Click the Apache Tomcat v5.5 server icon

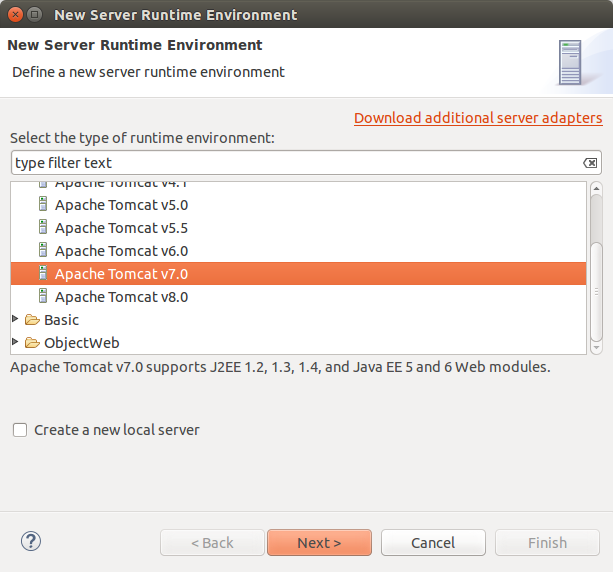tap(43, 227)
